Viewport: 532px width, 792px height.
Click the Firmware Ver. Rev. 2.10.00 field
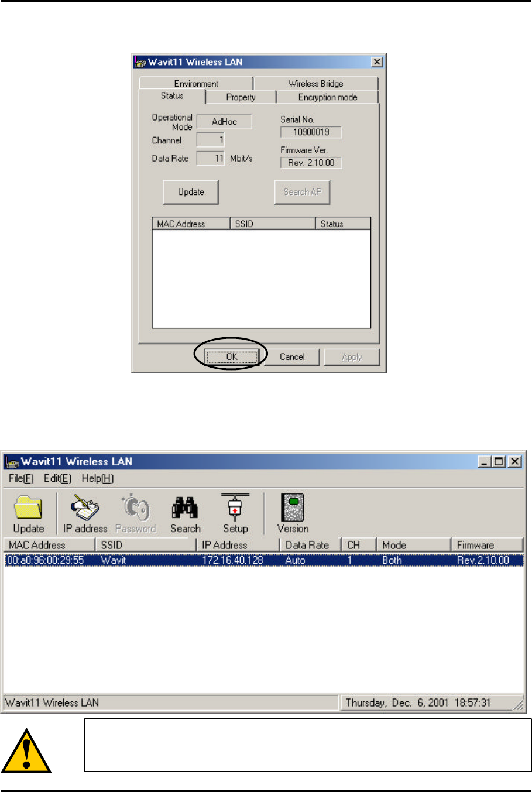tap(311, 163)
